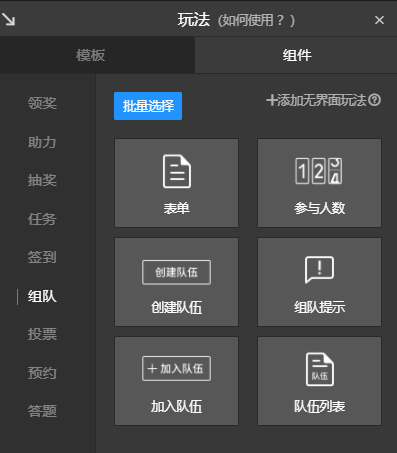The width and height of the screenshot is (397, 453).
Task: Add the 参与人数 counter component
Action: pyautogui.click(x=319, y=183)
